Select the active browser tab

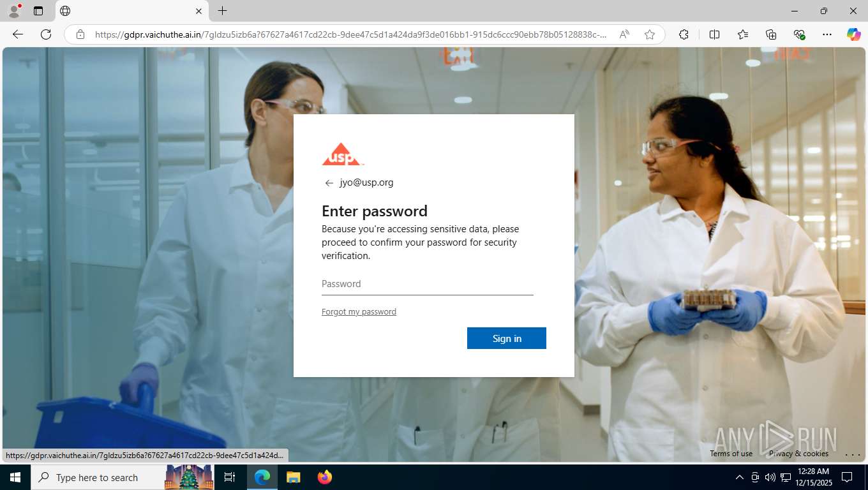132,11
